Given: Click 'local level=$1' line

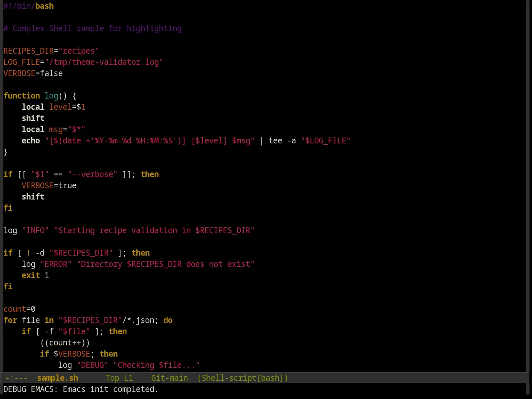Looking at the screenshot, I should 54,107.
